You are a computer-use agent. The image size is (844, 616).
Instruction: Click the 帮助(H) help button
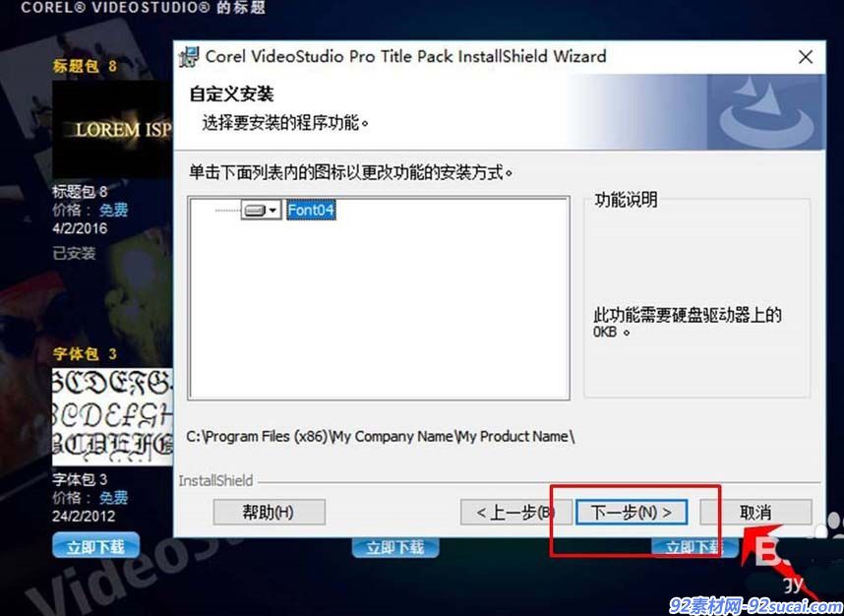click(270, 512)
